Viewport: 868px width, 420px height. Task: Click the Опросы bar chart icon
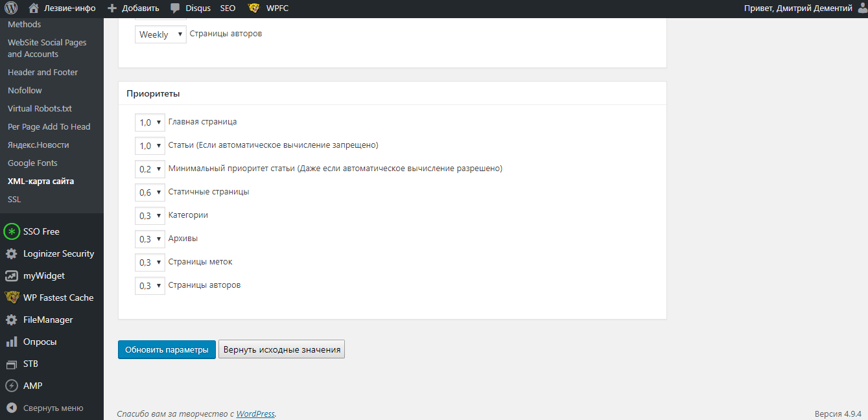pyautogui.click(x=12, y=342)
